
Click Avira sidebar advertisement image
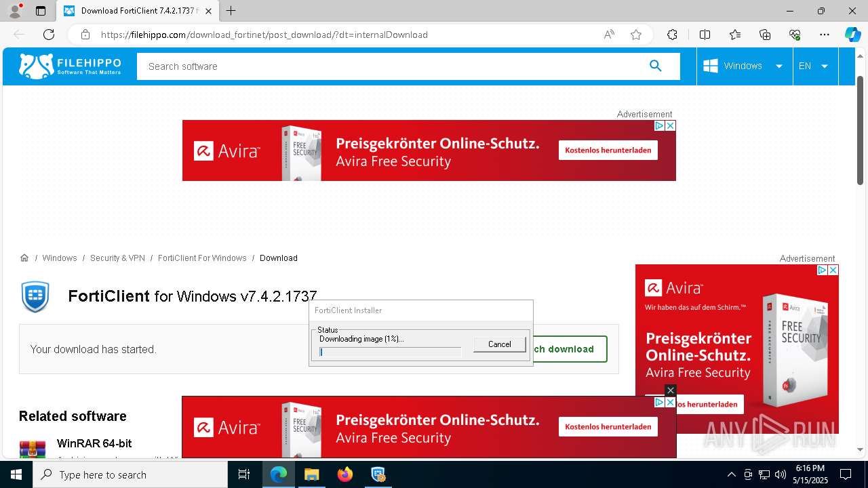coord(737,349)
